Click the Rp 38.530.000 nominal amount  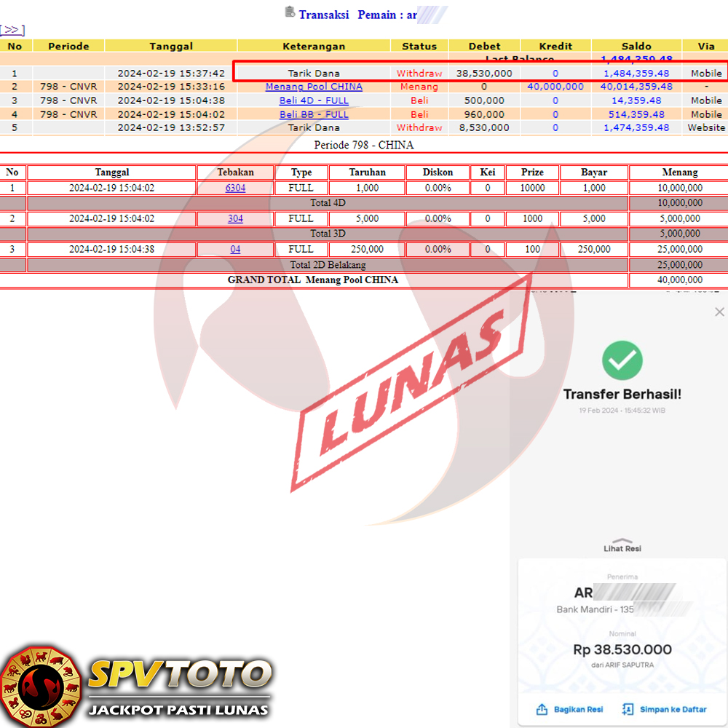tap(622, 649)
